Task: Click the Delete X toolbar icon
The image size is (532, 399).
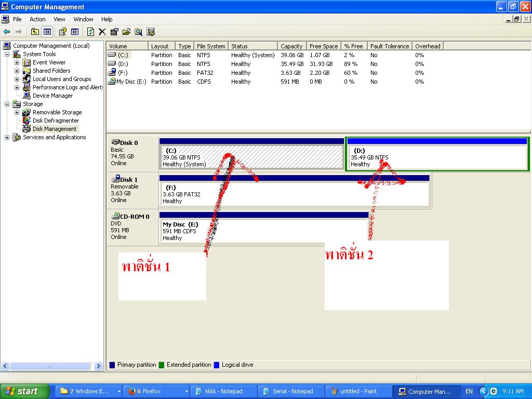Action: 102,32
